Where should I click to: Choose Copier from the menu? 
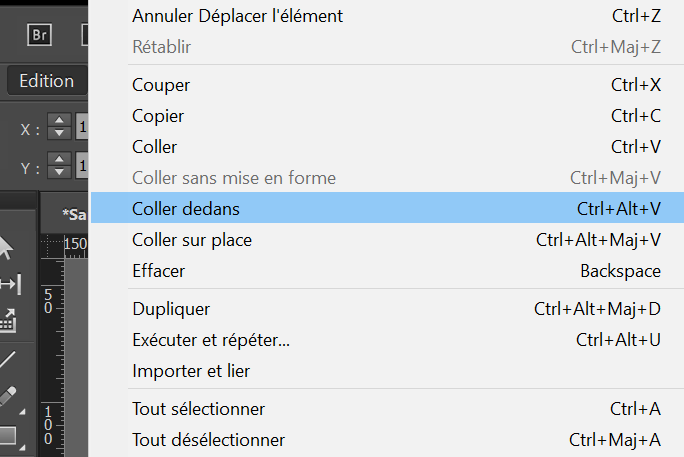pos(158,116)
